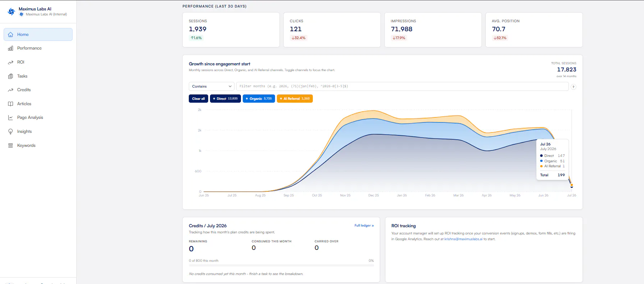Click the AI Referral 1 tooltip row
Screen dimensions: 644x284
(x=552, y=166)
